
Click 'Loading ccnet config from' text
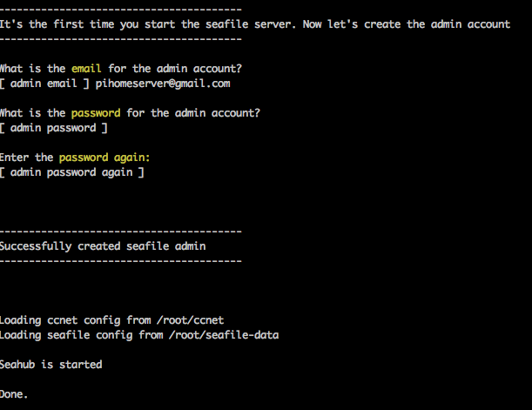pyautogui.click(x=76, y=320)
